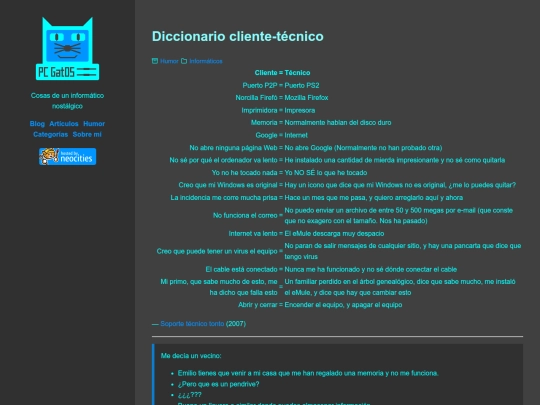
Task: Click the row Puerto P2P
Action: pos(281,85)
